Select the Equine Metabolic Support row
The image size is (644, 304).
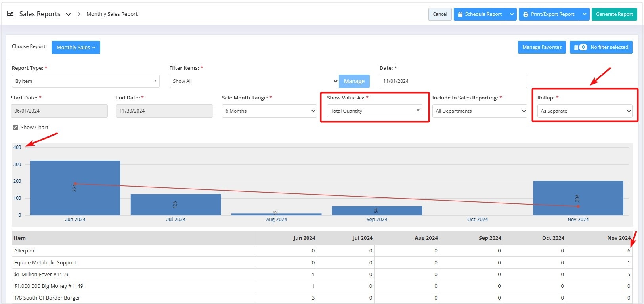[322, 262]
